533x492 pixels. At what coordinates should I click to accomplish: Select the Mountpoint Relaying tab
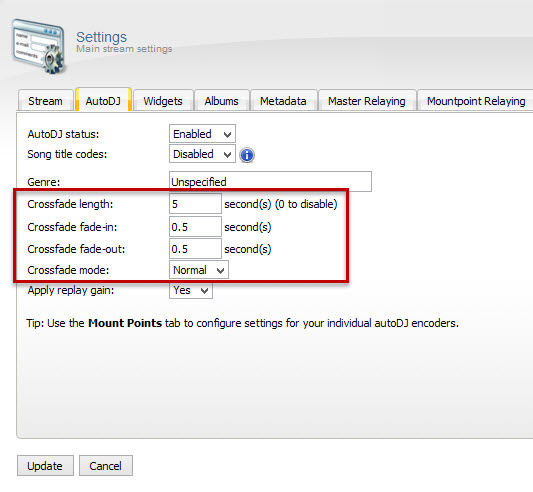pyautogui.click(x=476, y=101)
